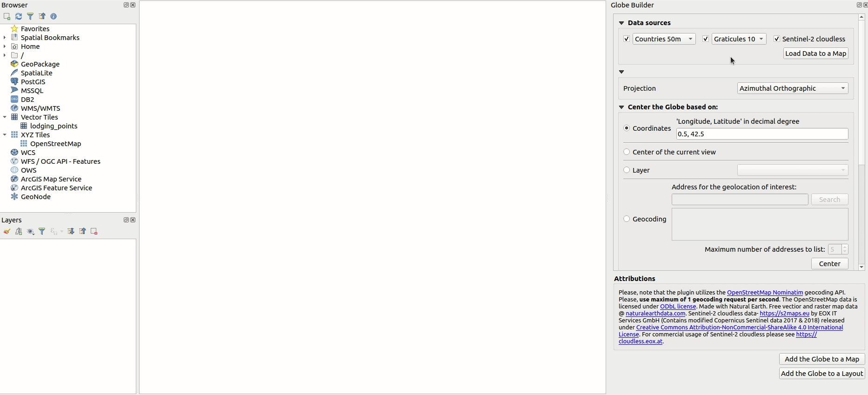Click Filter Legend by Expression icon
The width and height of the screenshot is (868, 395).
54,231
